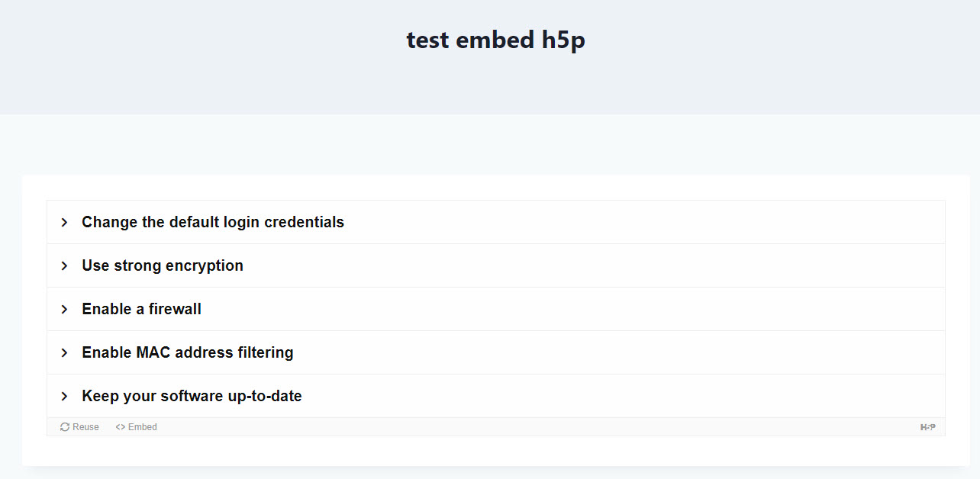This screenshot has width=980, height=479.
Task: Open 'Keep your software up-to-date' accordion title
Action: pos(192,396)
